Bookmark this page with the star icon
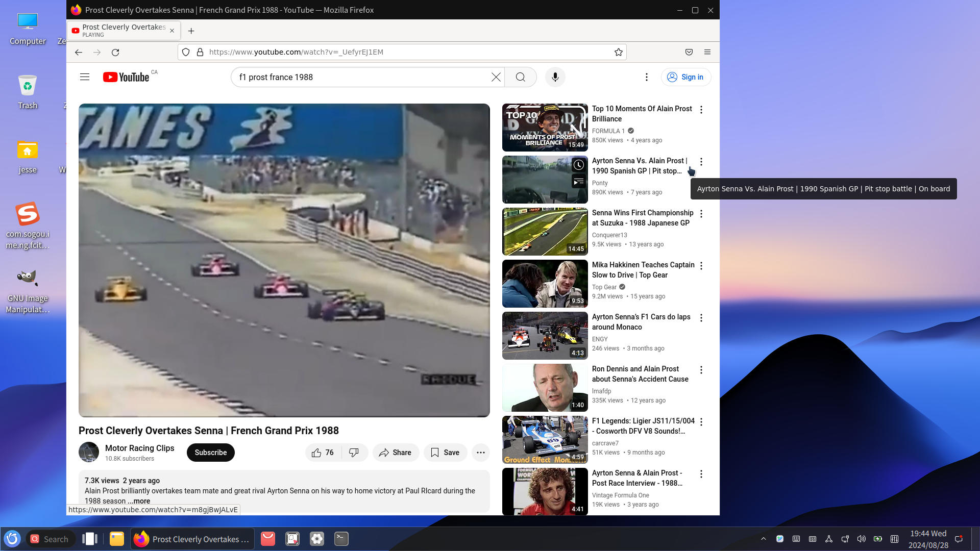 [x=618, y=52]
